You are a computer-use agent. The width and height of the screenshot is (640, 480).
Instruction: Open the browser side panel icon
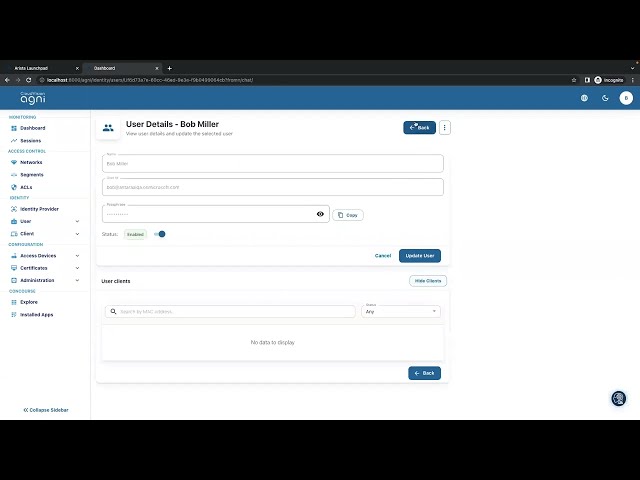coord(587,80)
